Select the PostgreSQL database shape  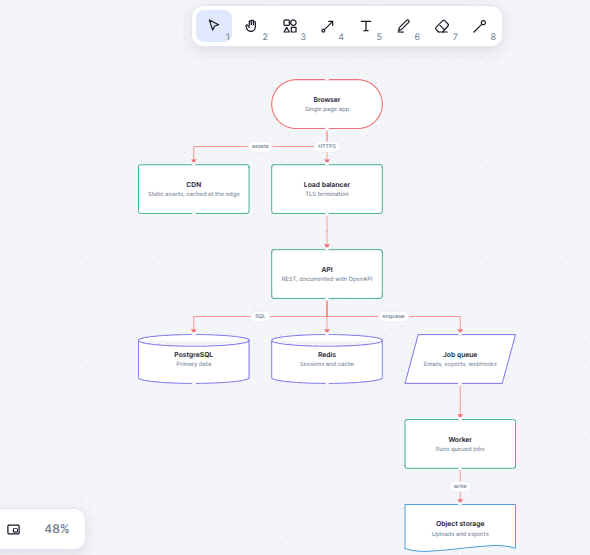click(x=194, y=359)
